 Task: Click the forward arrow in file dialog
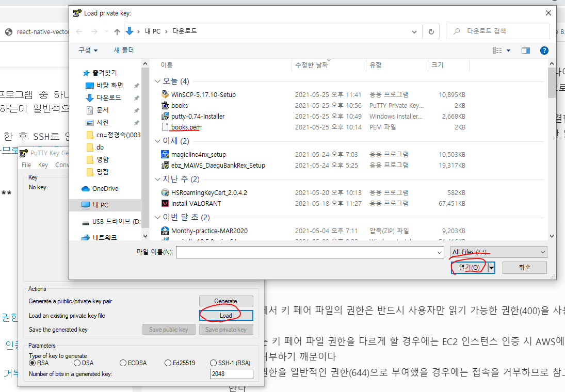pos(94,31)
